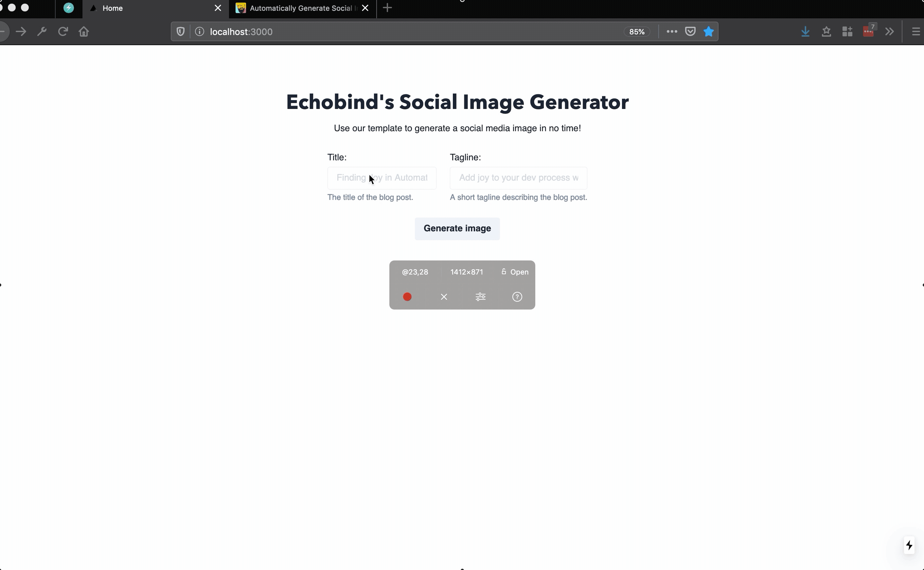Click the Firefox extensions icon
The image size is (924, 570).
(x=847, y=31)
